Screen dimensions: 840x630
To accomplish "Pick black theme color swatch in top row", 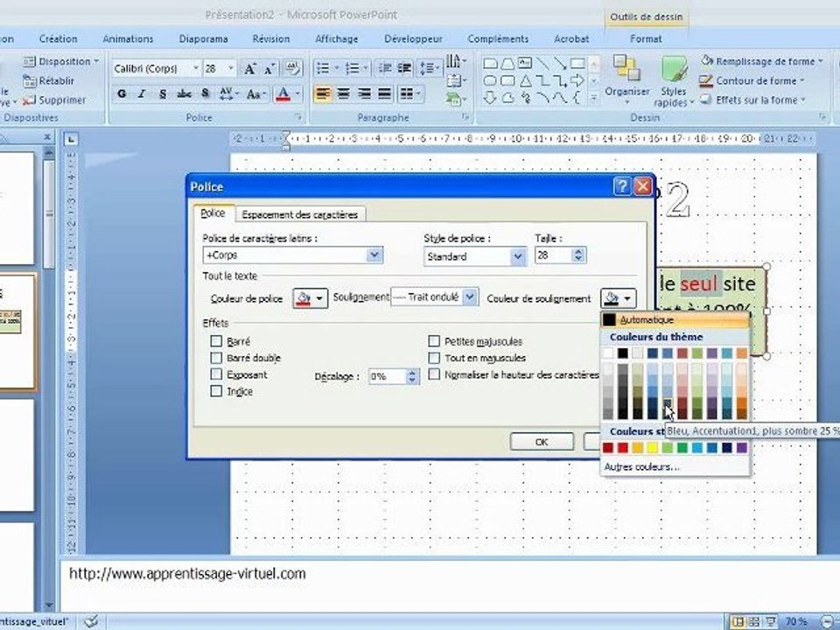I will 622,353.
